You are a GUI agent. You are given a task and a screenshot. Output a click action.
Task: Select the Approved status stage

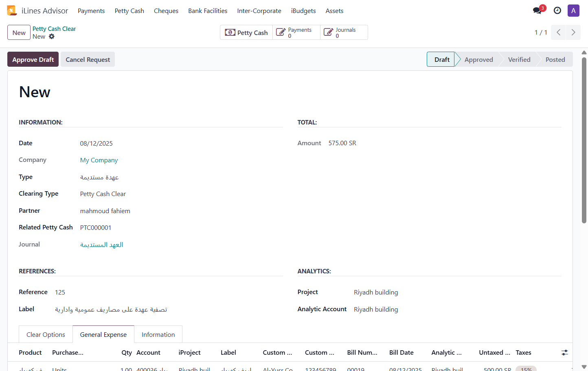(x=478, y=59)
